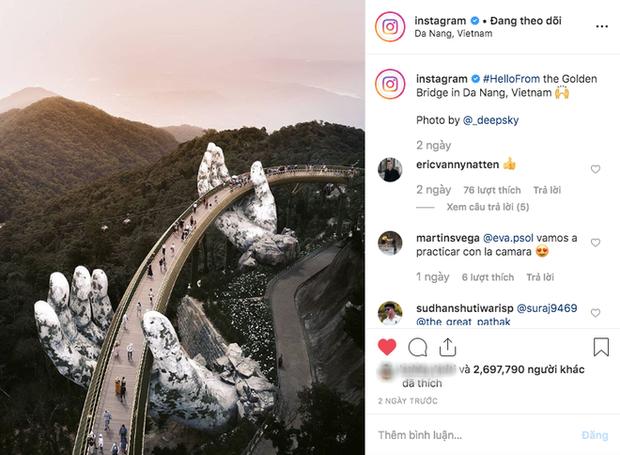
Task: Click the "Thêm bình luận..." comment field
Action: coord(470,435)
